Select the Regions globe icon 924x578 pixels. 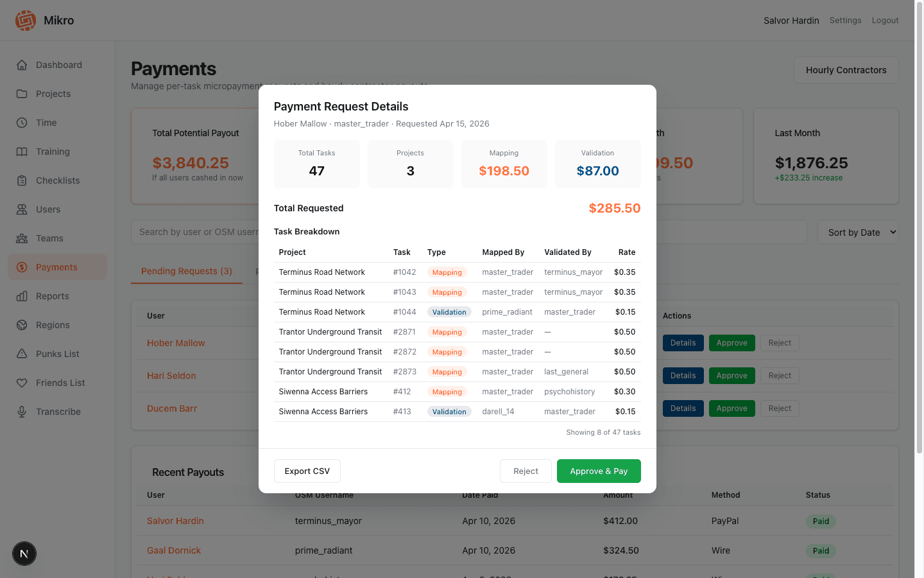[22, 325]
